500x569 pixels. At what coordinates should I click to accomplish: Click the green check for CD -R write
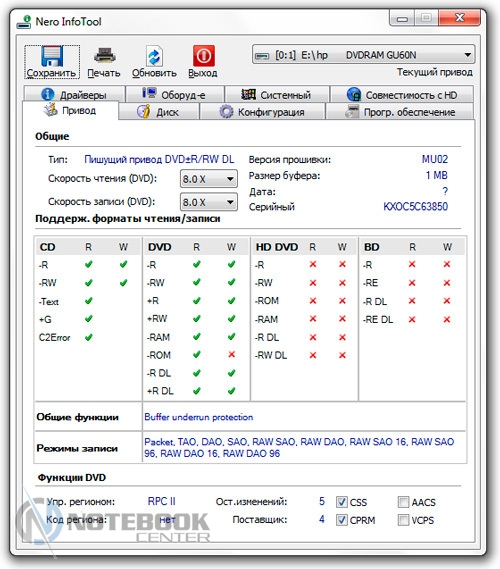point(123,264)
